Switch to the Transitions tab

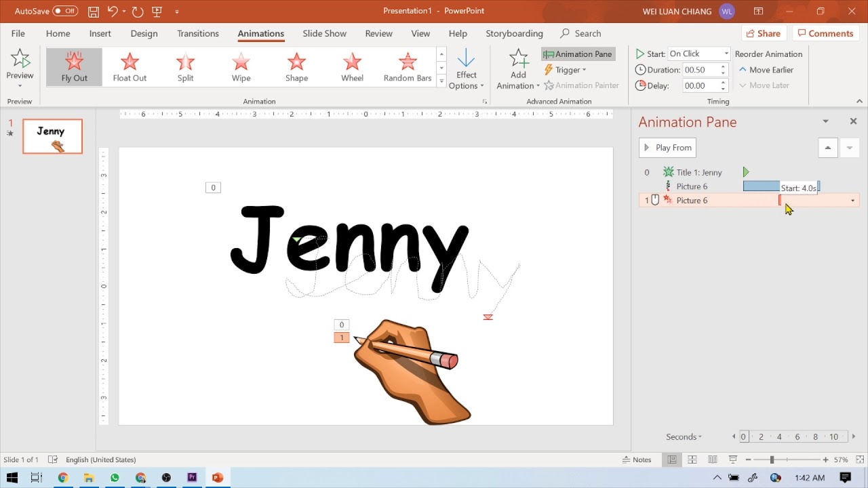point(198,33)
